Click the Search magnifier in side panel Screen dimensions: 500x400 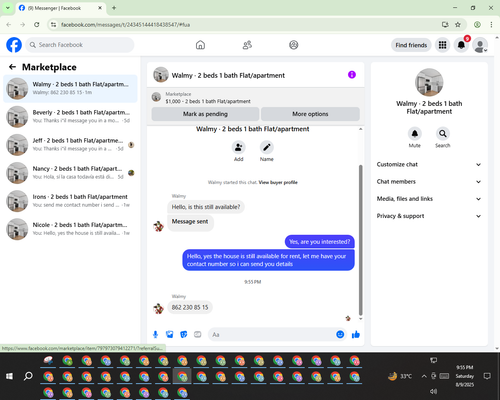click(443, 134)
